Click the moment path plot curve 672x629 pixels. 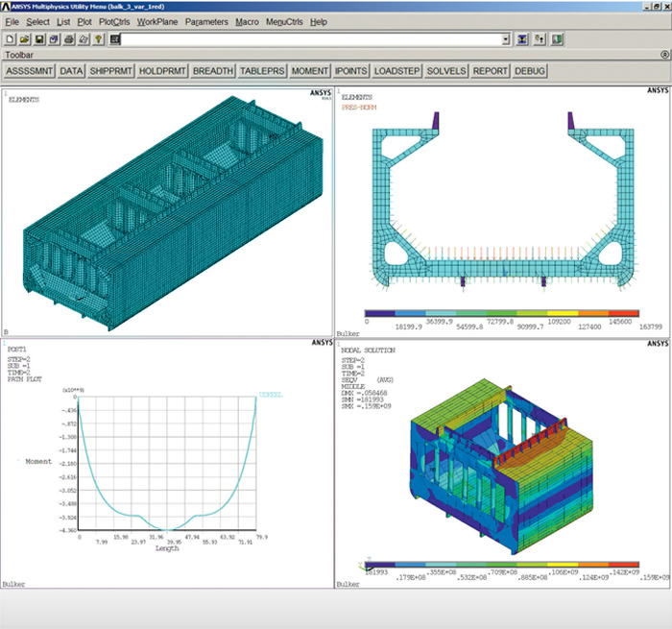coord(167,463)
